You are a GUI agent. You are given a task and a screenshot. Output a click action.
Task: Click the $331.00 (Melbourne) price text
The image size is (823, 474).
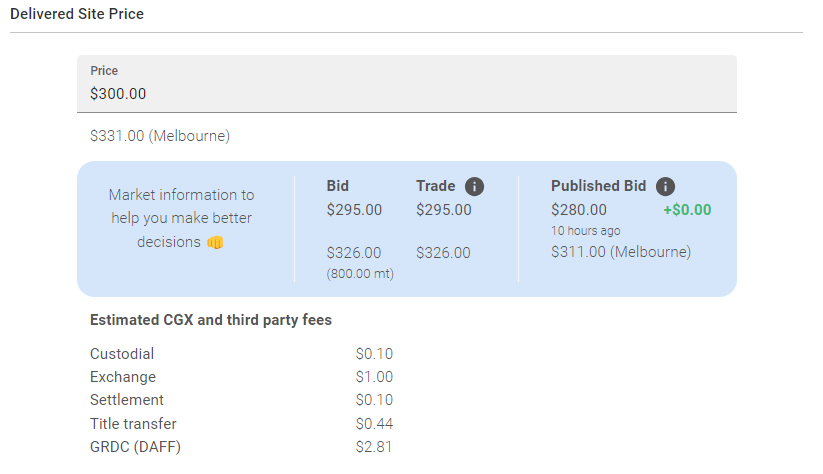coord(160,135)
